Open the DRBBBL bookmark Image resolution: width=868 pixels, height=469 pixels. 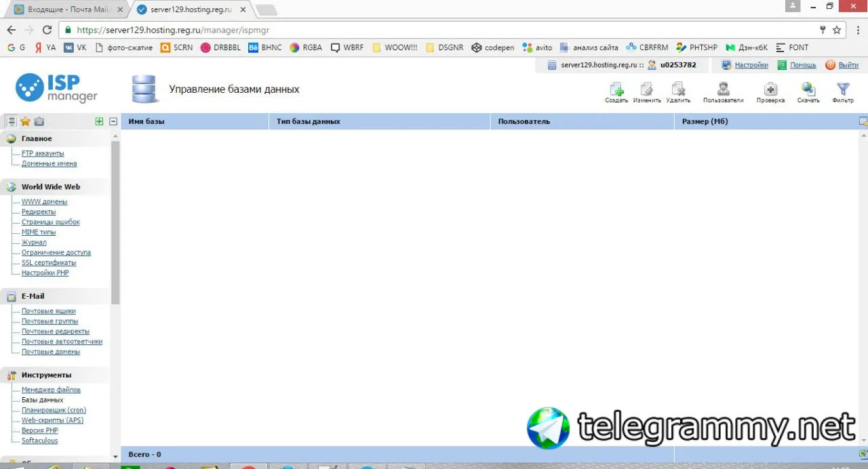click(x=220, y=47)
